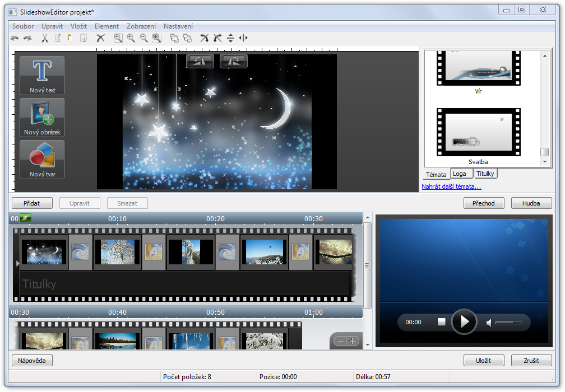Switch to the Titulky tab
The width and height of the screenshot is (565, 392).
point(485,174)
